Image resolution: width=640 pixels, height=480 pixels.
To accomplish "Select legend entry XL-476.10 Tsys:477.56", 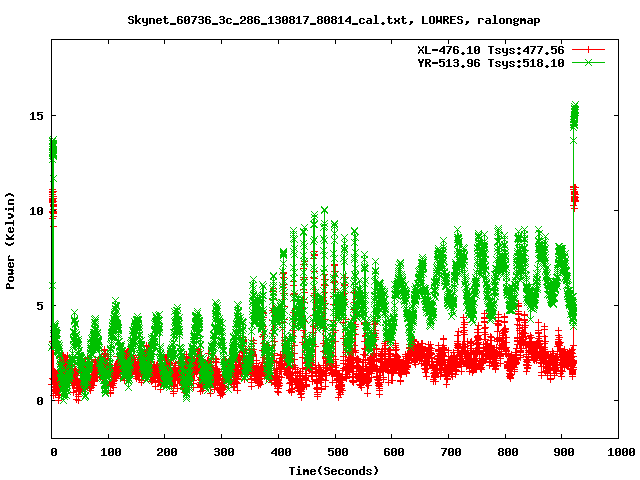I will click(491, 50).
